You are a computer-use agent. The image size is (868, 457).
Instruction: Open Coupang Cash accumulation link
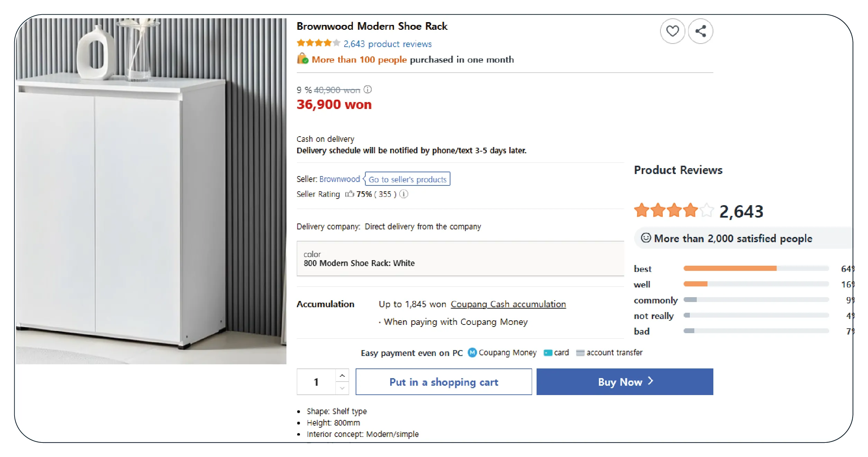508,304
